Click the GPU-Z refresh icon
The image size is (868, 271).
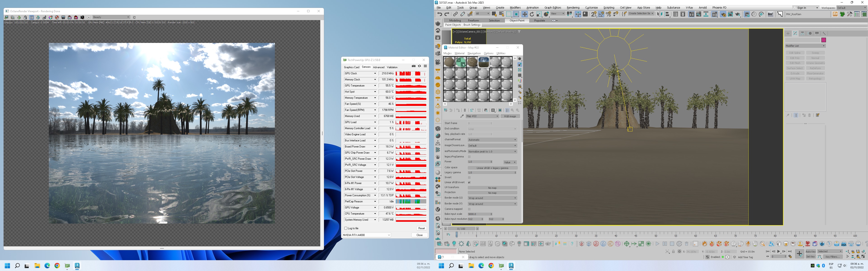420,66
